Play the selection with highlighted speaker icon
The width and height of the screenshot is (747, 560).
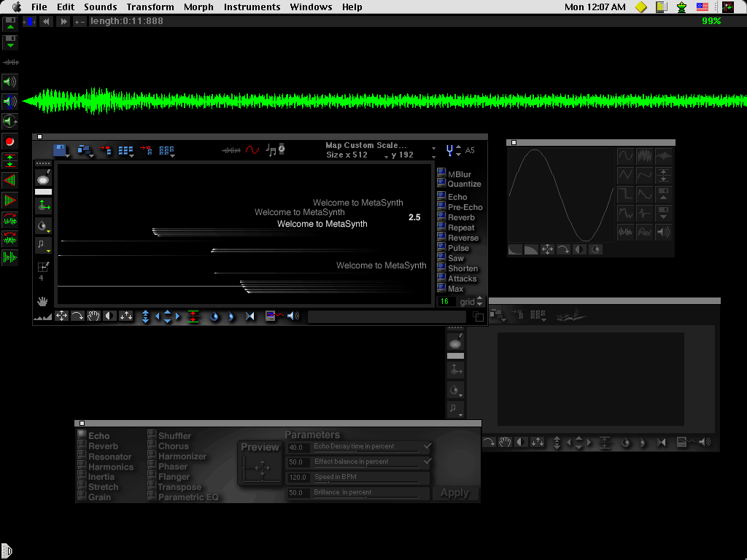click(9, 101)
